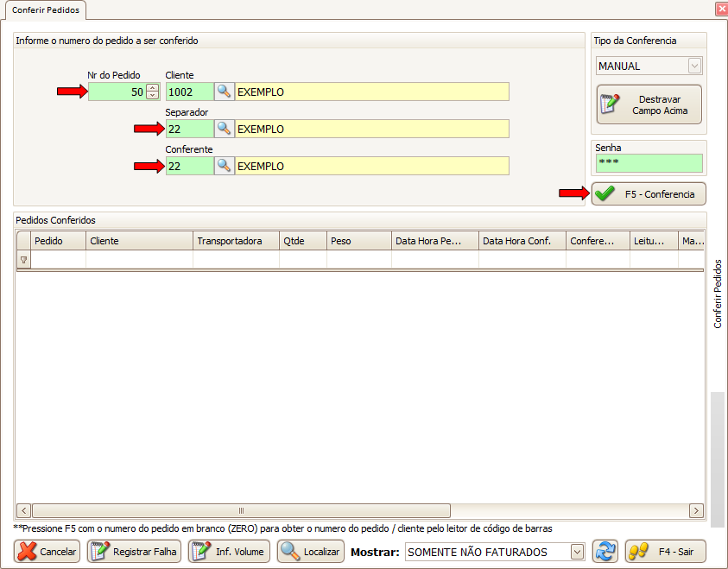
Task: Open the Mostrar filter dropdown
Action: (578, 552)
